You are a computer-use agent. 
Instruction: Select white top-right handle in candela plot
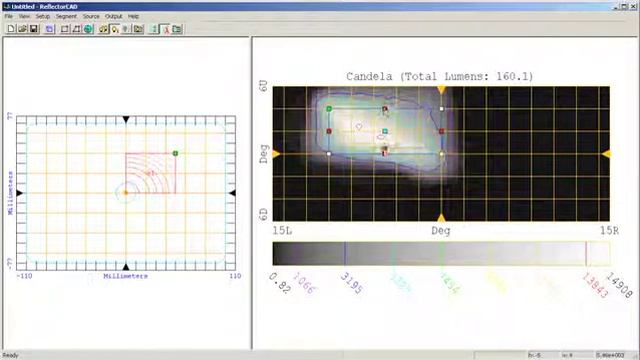[x=442, y=109]
